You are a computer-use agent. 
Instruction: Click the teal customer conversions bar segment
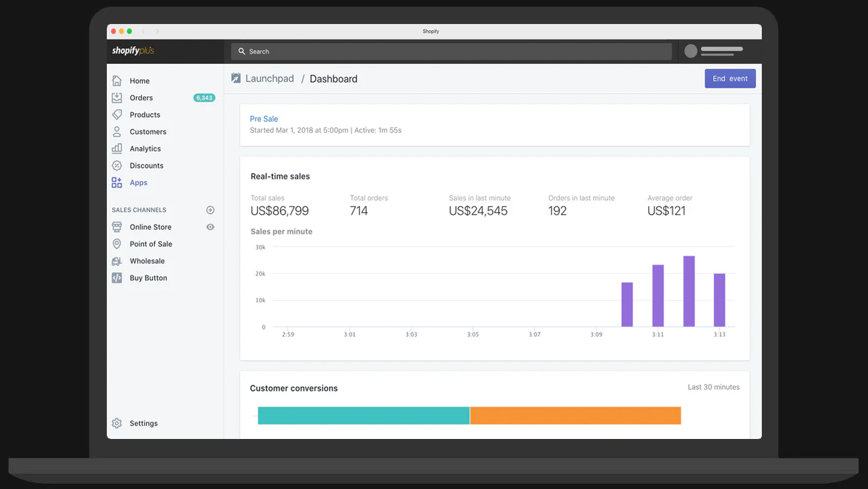tap(363, 416)
